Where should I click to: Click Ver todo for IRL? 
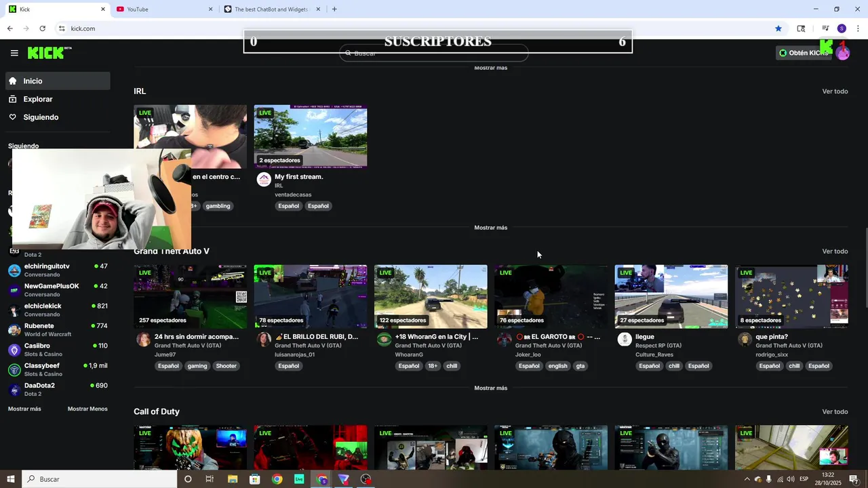point(835,91)
